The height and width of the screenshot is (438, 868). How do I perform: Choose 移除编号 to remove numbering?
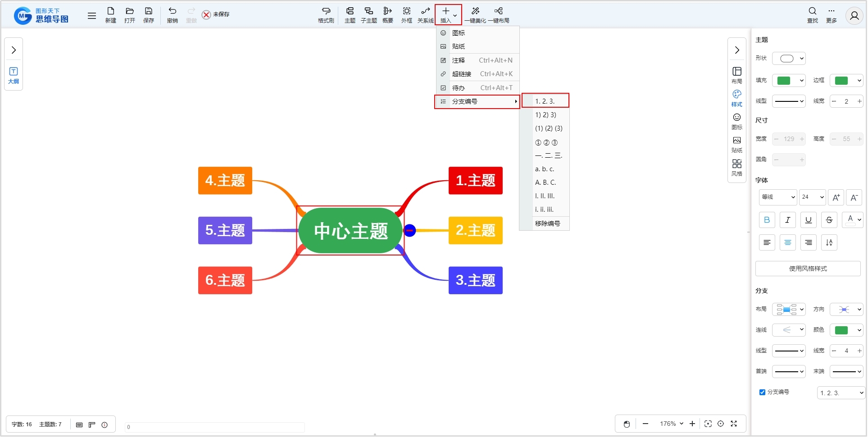pyautogui.click(x=545, y=224)
